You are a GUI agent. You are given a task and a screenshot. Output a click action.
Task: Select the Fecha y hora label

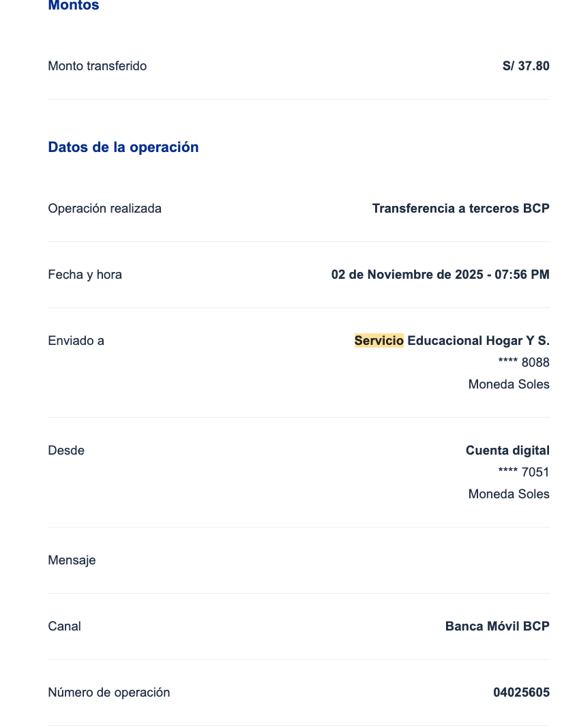85,275
